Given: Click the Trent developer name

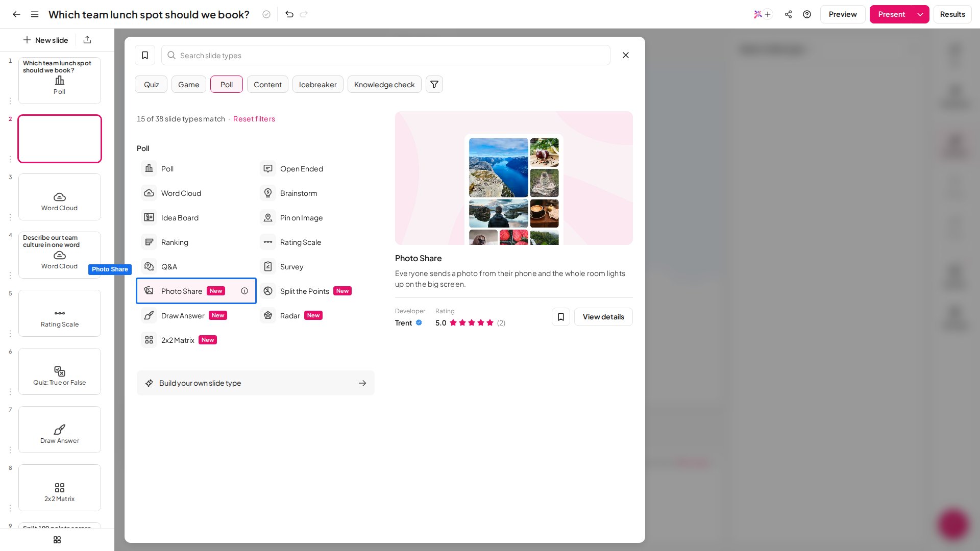Looking at the screenshot, I should point(403,323).
